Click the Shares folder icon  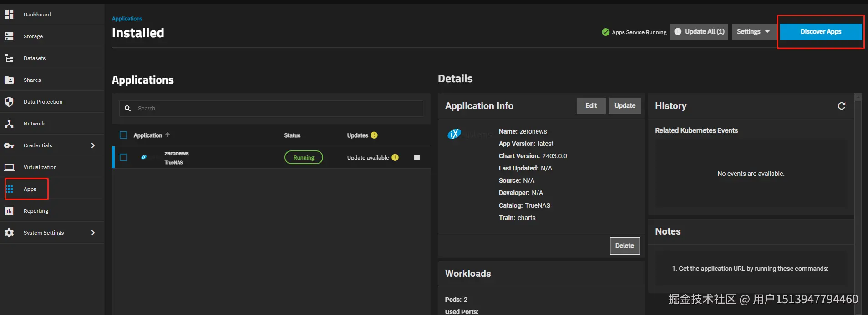9,80
